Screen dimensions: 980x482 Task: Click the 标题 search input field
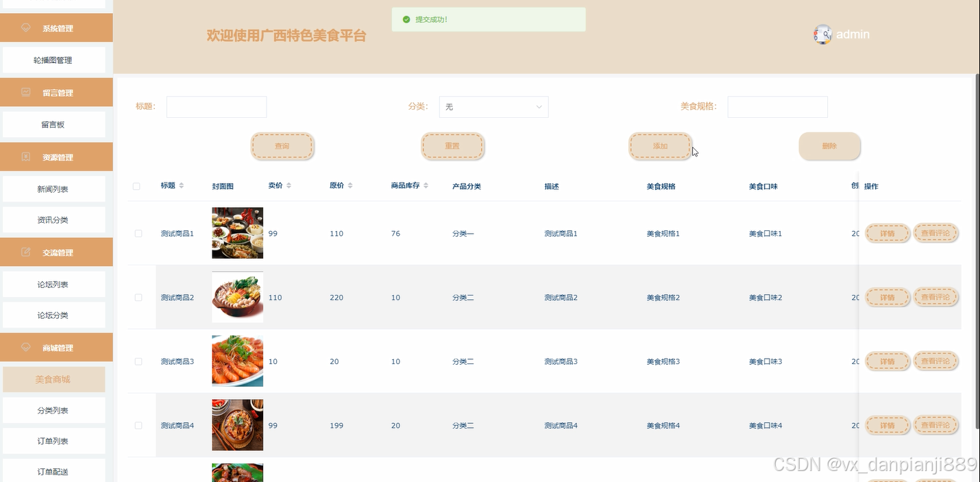pyautogui.click(x=217, y=107)
